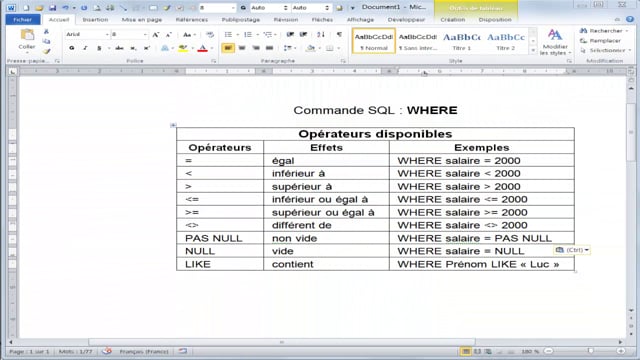Viewport: 640px width, 360px height.
Task: Open Rechercher dropdown arrow
Action: point(627,31)
